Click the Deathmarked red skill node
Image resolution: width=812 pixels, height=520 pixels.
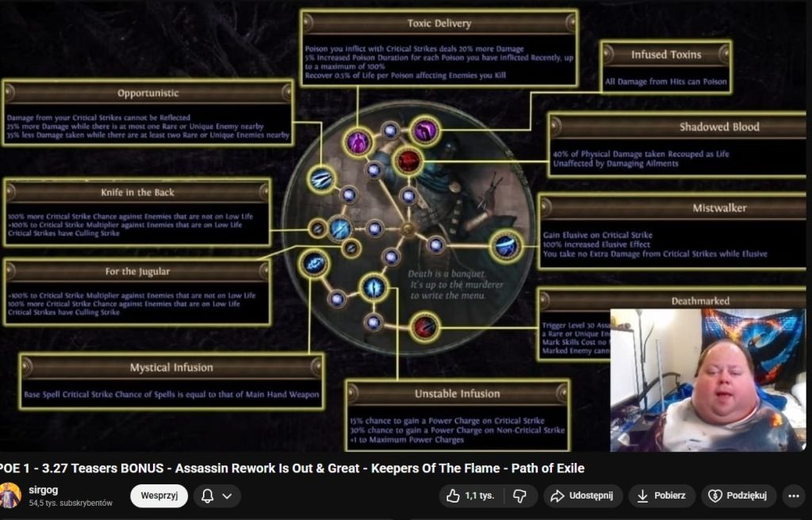coord(424,327)
